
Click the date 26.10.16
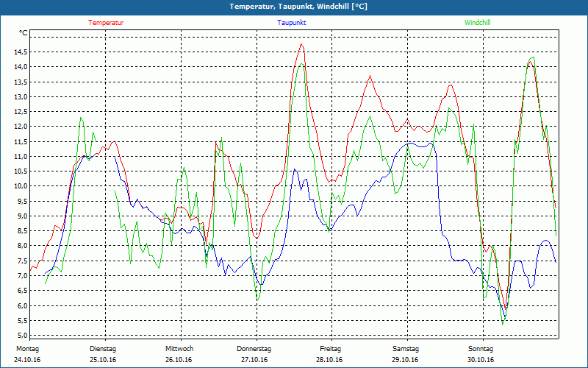click(x=179, y=360)
